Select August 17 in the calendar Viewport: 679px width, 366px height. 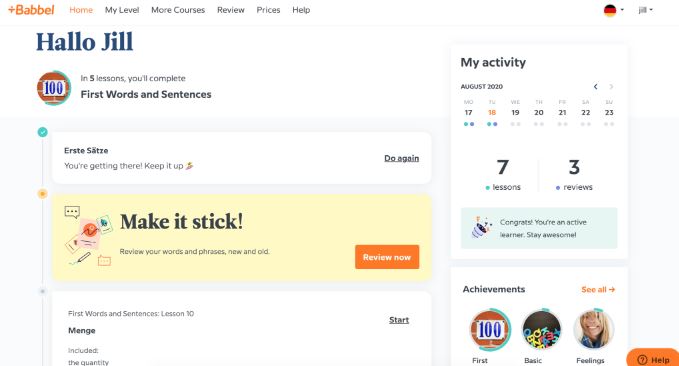coord(469,113)
